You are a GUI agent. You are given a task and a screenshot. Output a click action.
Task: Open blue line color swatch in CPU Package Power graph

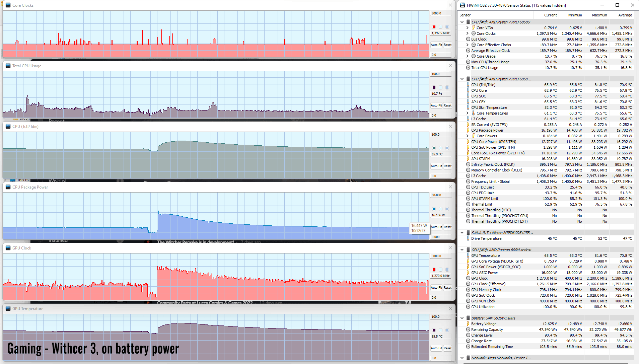click(434, 209)
